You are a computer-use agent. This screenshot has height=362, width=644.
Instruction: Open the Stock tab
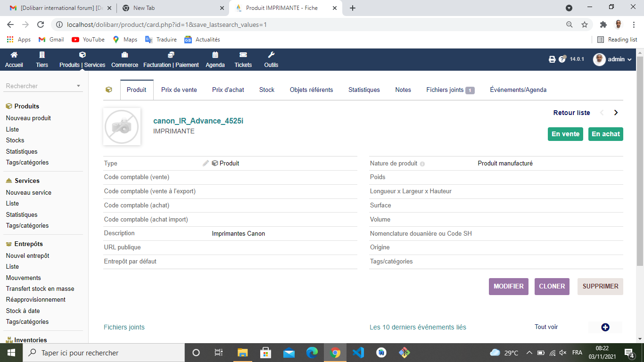(267, 90)
